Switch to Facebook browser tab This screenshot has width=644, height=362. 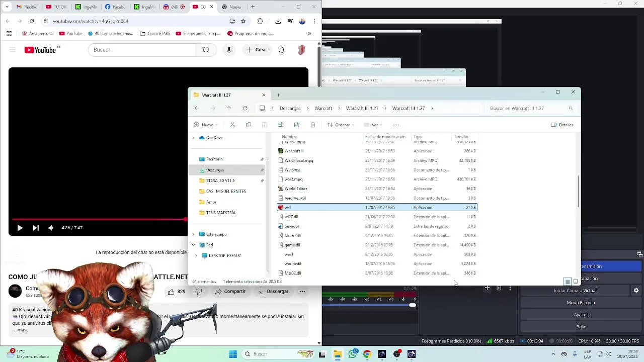(115, 7)
